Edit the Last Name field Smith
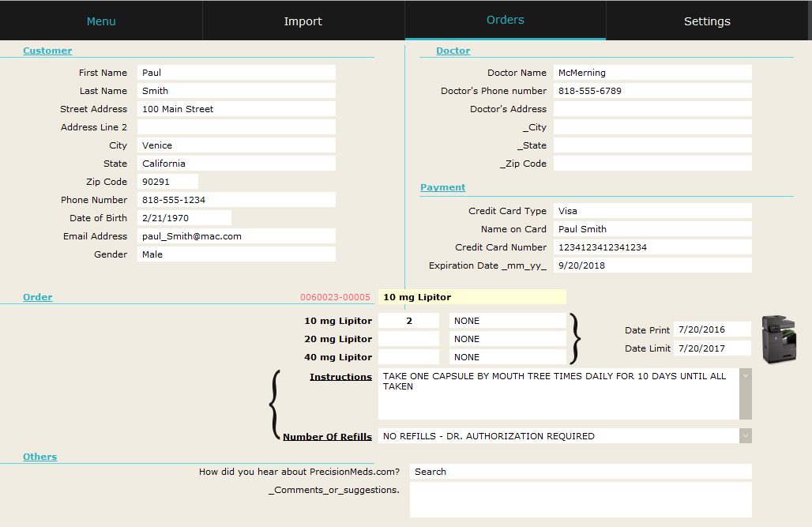Viewport: 812px width, 527px height. [x=236, y=91]
